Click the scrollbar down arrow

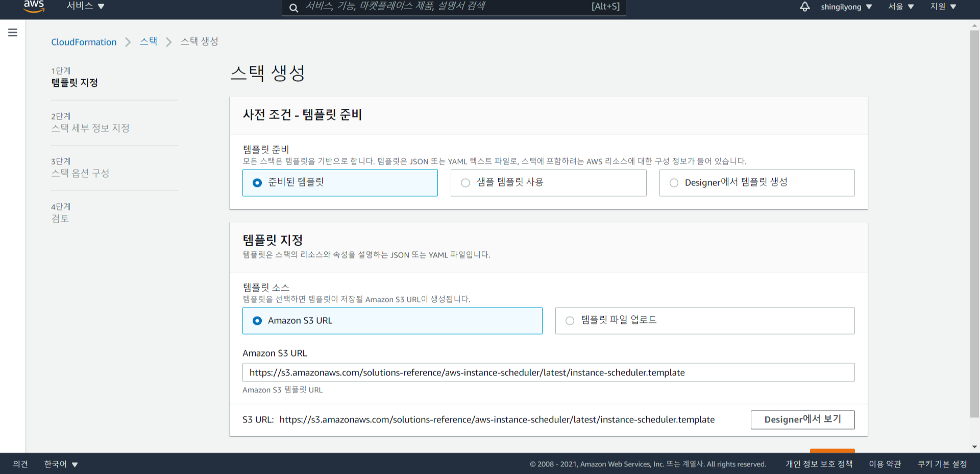point(974,446)
